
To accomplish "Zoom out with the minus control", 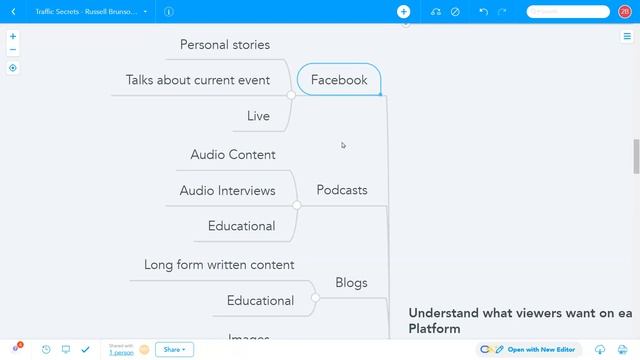I will (x=13, y=50).
